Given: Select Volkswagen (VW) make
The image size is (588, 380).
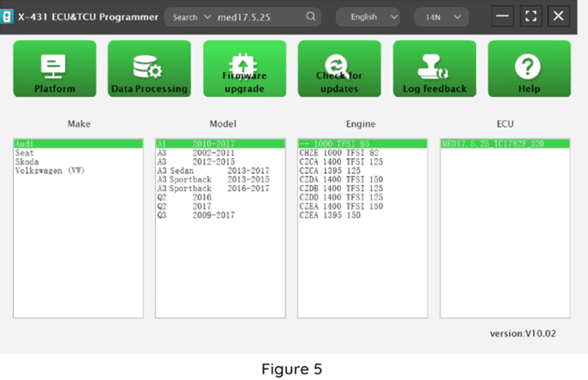Looking at the screenshot, I should [78, 171].
